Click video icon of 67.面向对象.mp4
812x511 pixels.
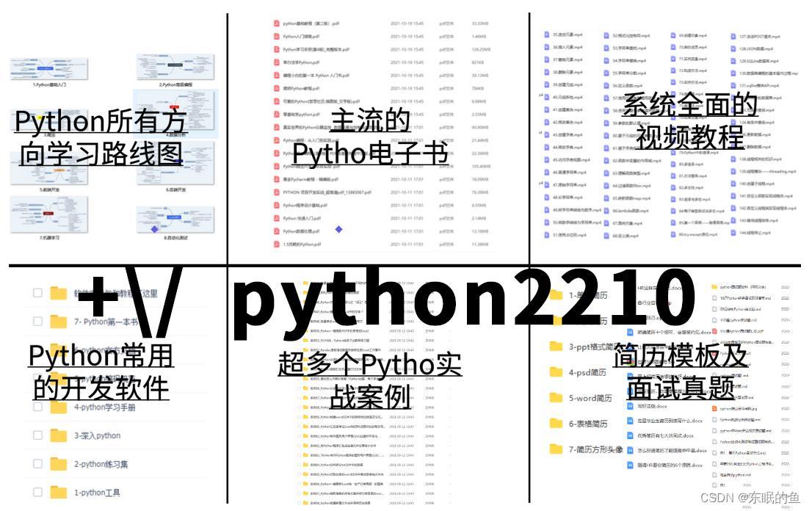[606, 223]
